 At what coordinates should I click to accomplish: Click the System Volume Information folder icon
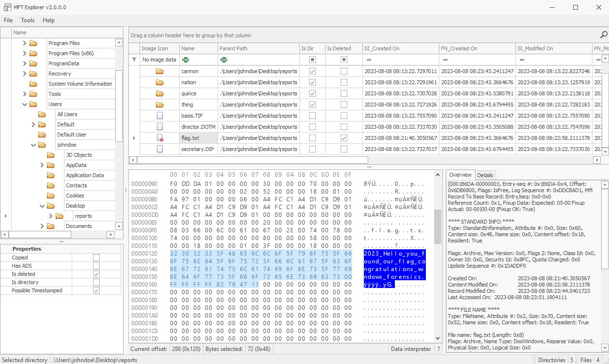tap(33, 84)
